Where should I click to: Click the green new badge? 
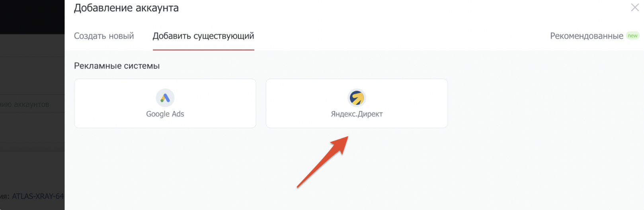tap(632, 36)
